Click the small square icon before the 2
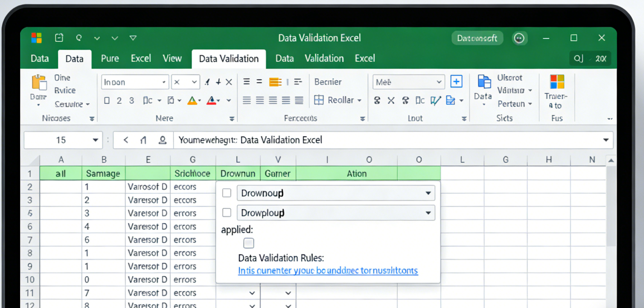The image size is (644, 308). [107, 100]
